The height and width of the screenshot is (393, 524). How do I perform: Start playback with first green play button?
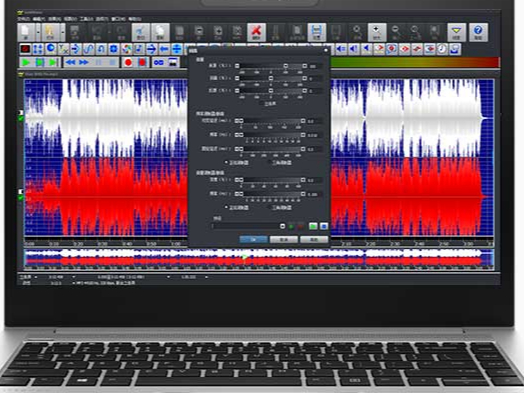click(x=26, y=62)
